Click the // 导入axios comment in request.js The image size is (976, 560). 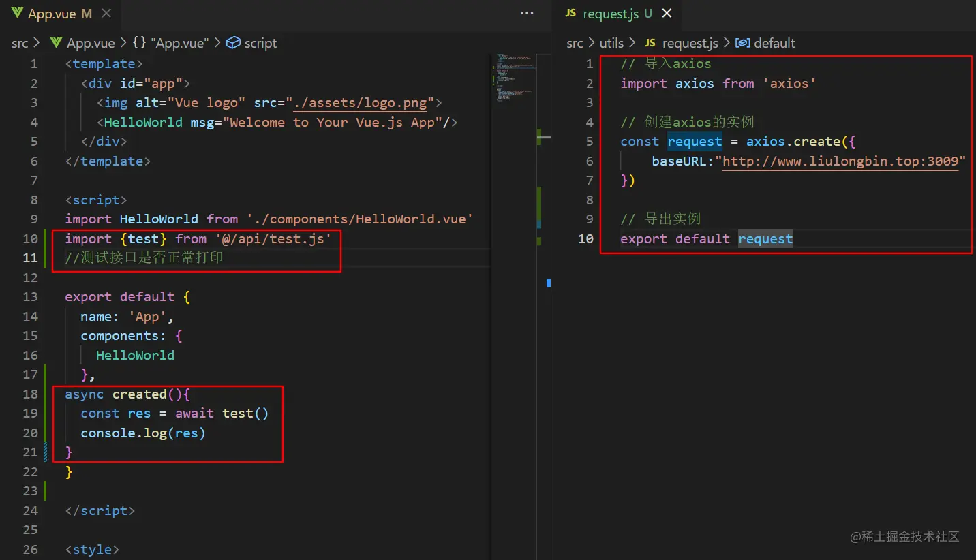[x=666, y=64]
